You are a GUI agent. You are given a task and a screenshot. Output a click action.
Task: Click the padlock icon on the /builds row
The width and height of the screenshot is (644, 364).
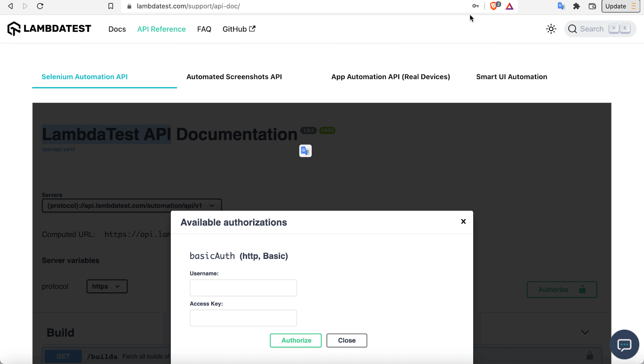pyautogui.click(x=589, y=355)
